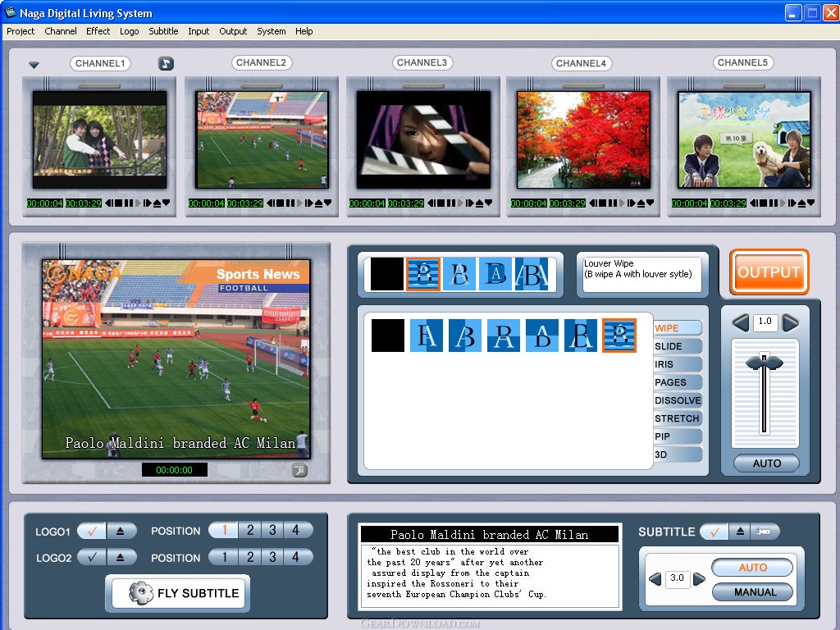
Task: Switch to the DISSOLVE effect tab
Action: pos(678,400)
